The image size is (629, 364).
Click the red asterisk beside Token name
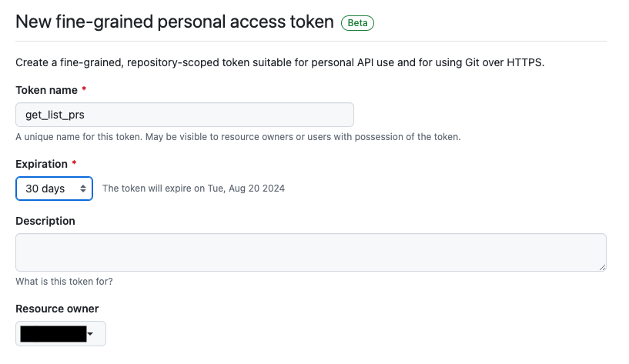pyautogui.click(x=84, y=90)
